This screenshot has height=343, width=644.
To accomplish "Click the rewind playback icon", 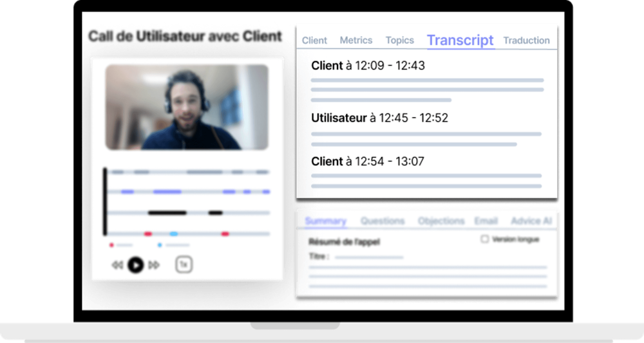I will coord(117,265).
